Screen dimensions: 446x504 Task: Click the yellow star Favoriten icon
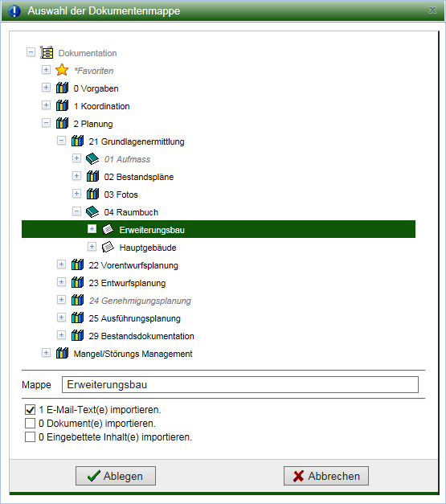(62, 70)
